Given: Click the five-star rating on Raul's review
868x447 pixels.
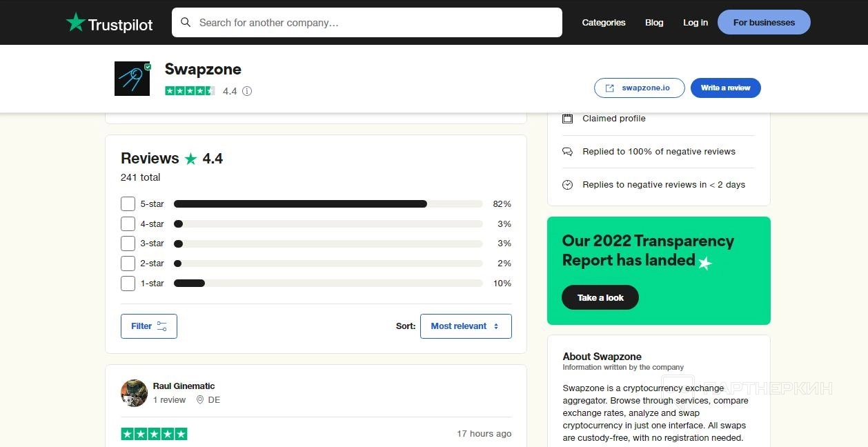Looking at the screenshot, I should pos(154,434).
